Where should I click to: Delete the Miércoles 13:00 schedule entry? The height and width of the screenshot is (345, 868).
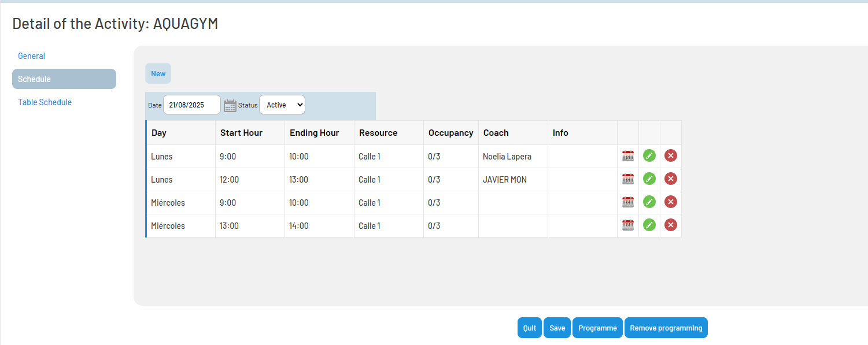(x=671, y=225)
